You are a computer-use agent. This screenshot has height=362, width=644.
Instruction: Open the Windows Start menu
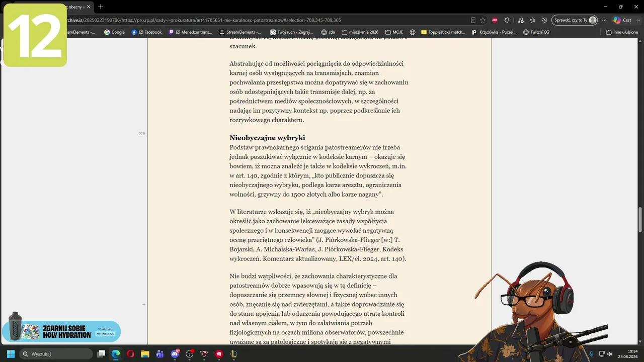click(11, 354)
